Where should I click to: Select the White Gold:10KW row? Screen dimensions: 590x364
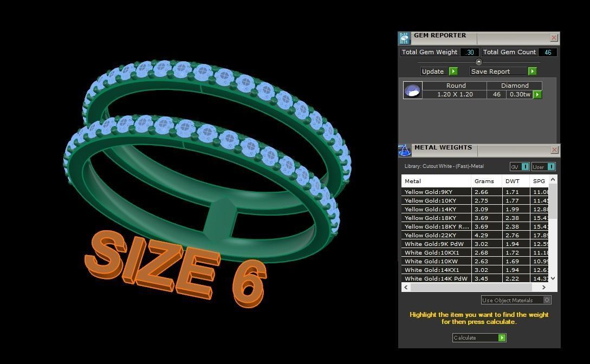click(475, 261)
